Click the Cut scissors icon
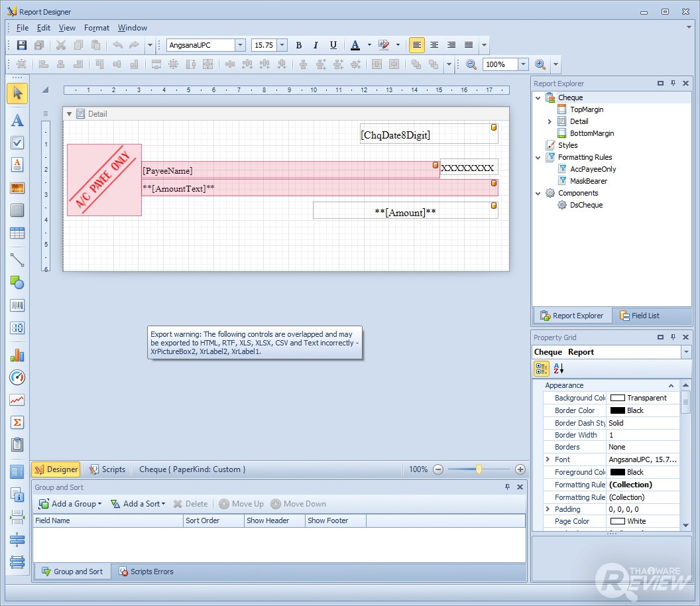This screenshot has width=700, height=606. coord(61,45)
